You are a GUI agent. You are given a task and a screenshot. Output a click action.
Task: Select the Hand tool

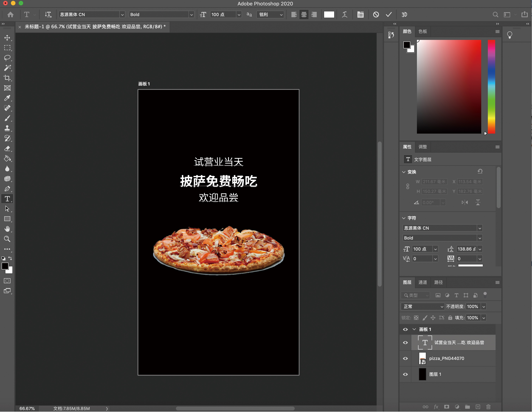(7, 229)
